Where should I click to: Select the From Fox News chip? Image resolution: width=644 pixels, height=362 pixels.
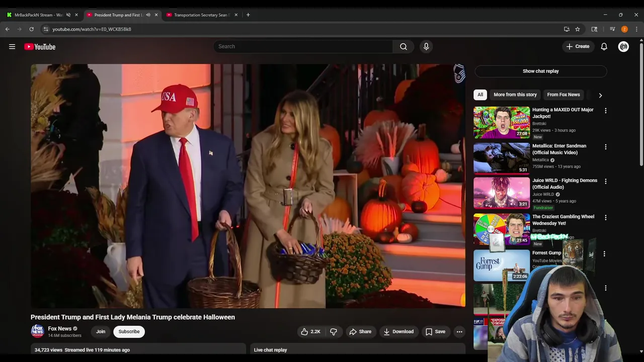563,95
